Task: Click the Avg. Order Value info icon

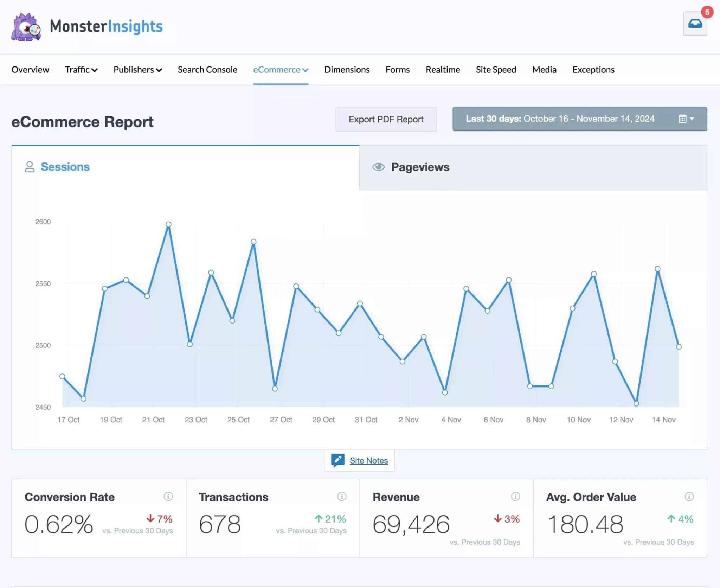Action: pyautogui.click(x=689, y=497)
